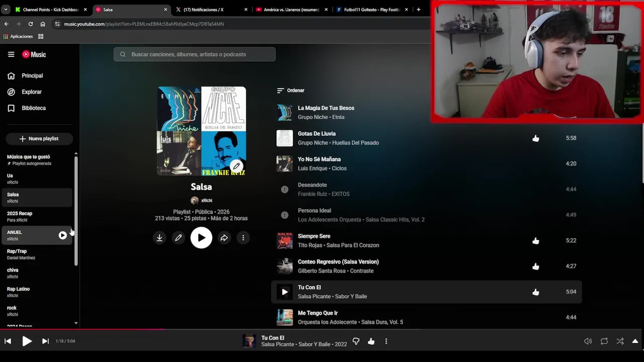Open the 2025 Recap playlist
Screen dimensions: 644x362
pyautogui.click(x=38, y=217)
